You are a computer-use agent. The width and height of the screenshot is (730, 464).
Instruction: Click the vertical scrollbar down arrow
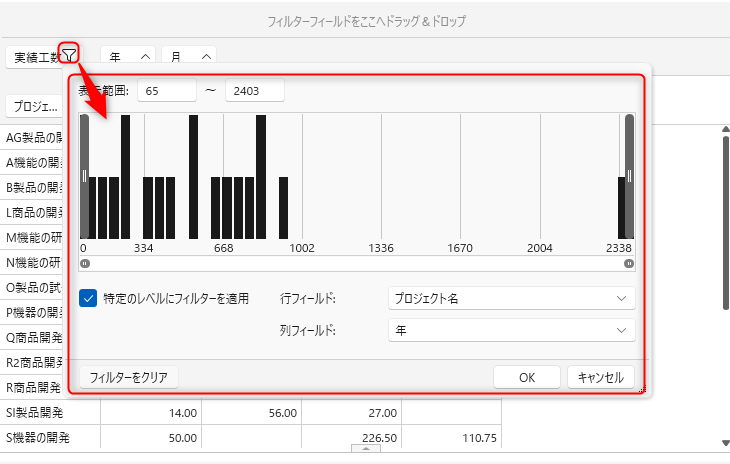click(x=726, y=442)
